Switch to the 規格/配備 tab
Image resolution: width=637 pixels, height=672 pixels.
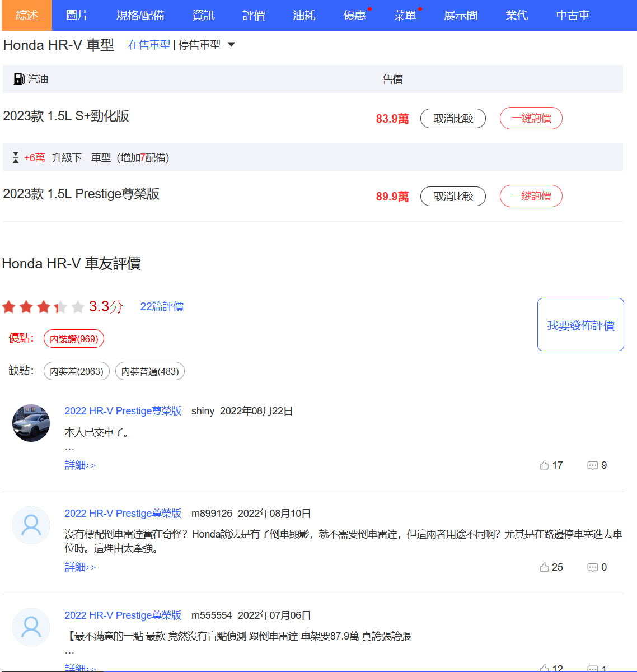(x=140, y=15)
